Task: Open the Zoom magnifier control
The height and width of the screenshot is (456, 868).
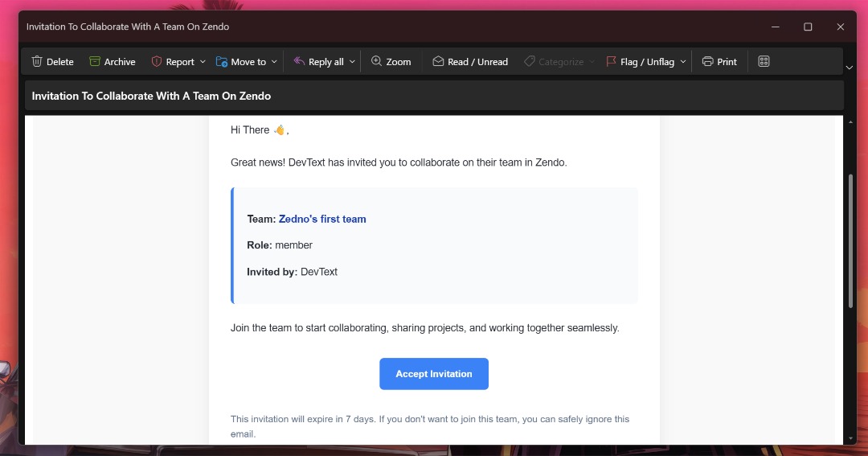Action: [391, 61]
